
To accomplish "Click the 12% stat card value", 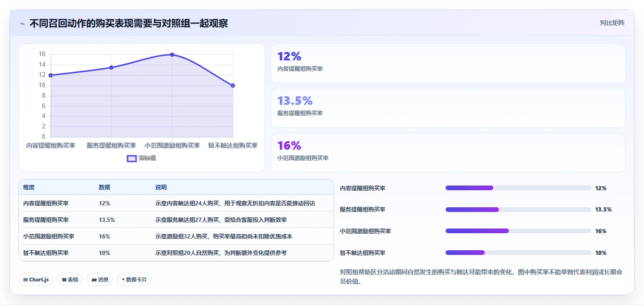I will (x=289, y=56).
